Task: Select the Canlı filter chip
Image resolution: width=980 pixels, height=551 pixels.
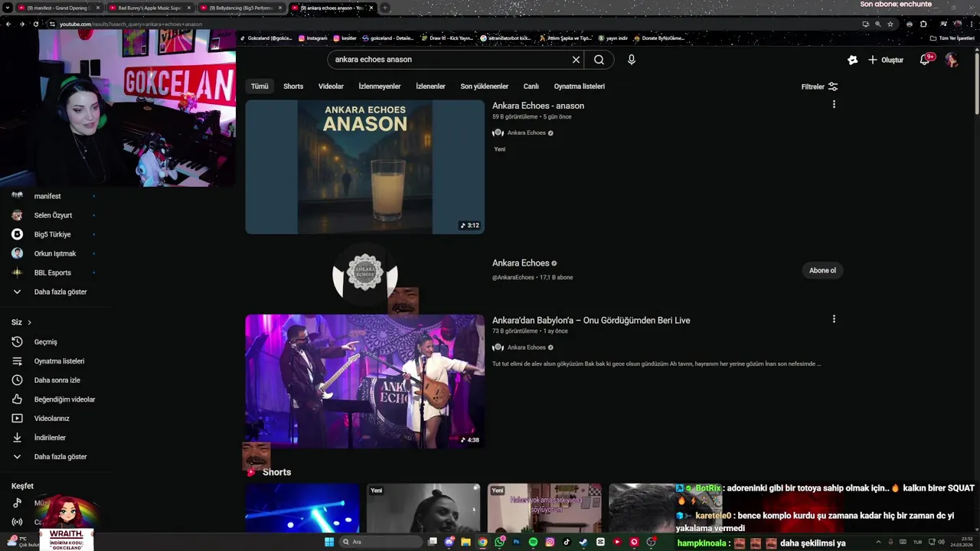Action: [531, 86]
